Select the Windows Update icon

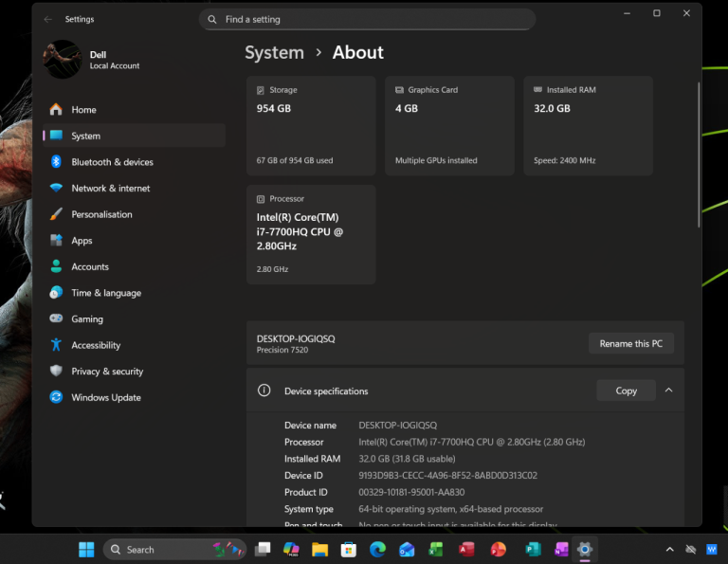[56, 398]
